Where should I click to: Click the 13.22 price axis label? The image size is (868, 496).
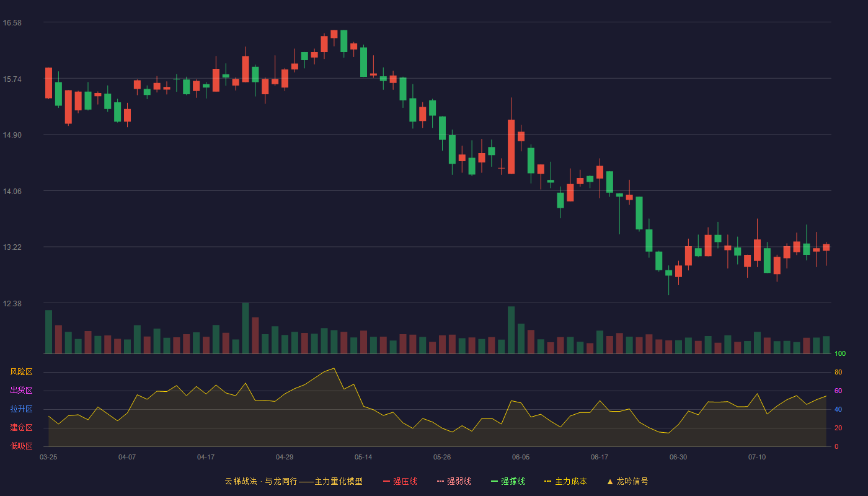point(12,247)
